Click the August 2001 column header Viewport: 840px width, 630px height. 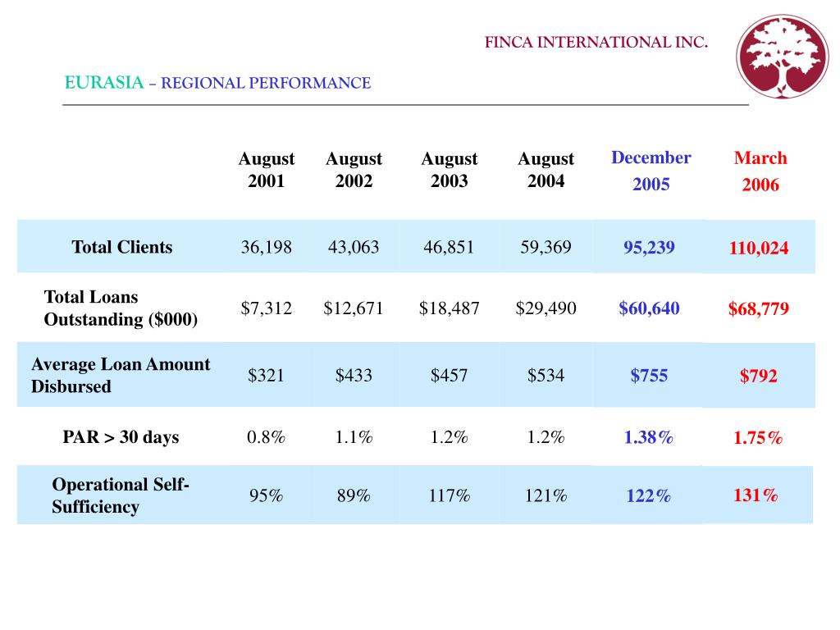tap(267, 170)
